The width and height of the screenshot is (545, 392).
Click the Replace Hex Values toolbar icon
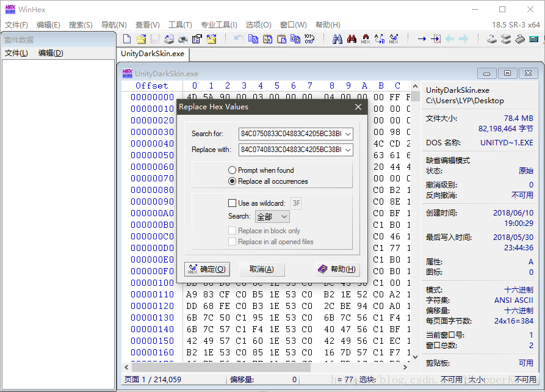point(394,38)
